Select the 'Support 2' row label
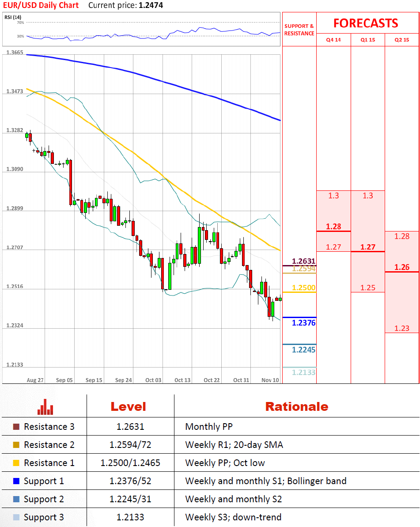This screenshot has height=527, width=420. tap(44, 499)
